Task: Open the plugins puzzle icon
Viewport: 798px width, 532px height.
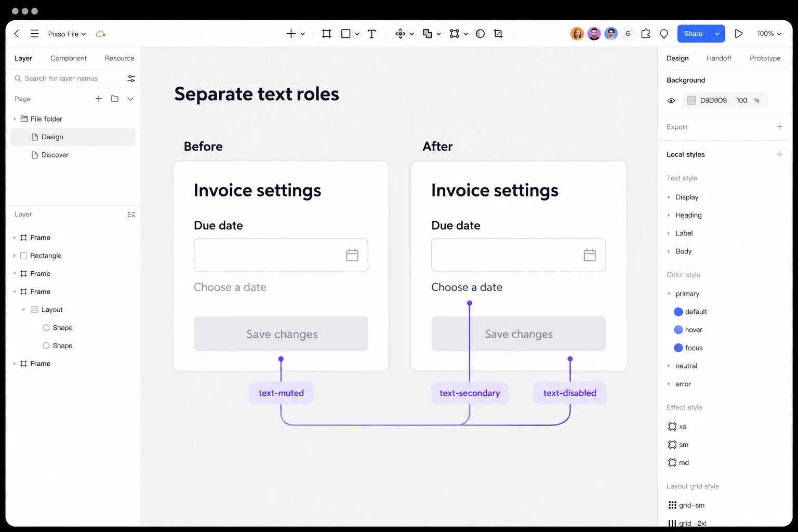Action: coord(646,34)
